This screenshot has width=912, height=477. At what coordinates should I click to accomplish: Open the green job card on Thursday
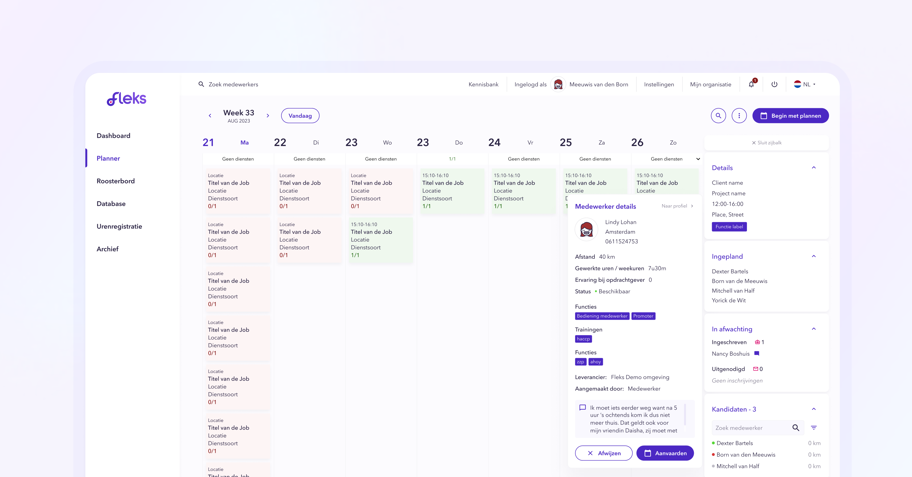point(453,191)
